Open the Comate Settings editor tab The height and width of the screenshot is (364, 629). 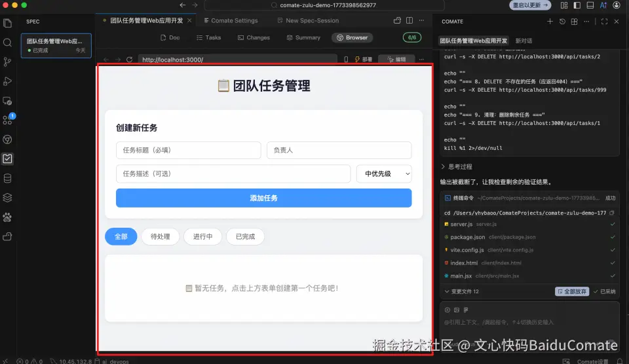point(231,20)
